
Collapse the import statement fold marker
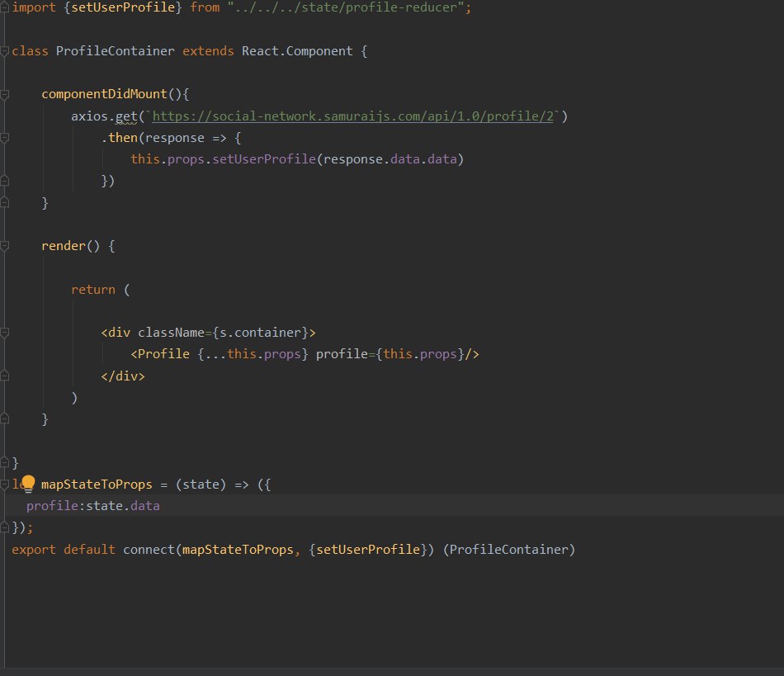point(4,7)
